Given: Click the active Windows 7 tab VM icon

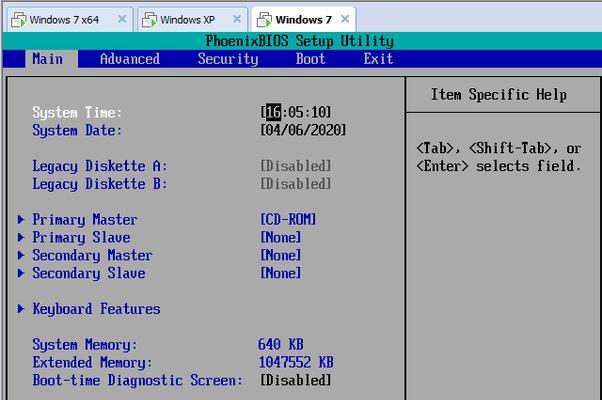Looking at the screenshot, I should click(x=264, y=20).
